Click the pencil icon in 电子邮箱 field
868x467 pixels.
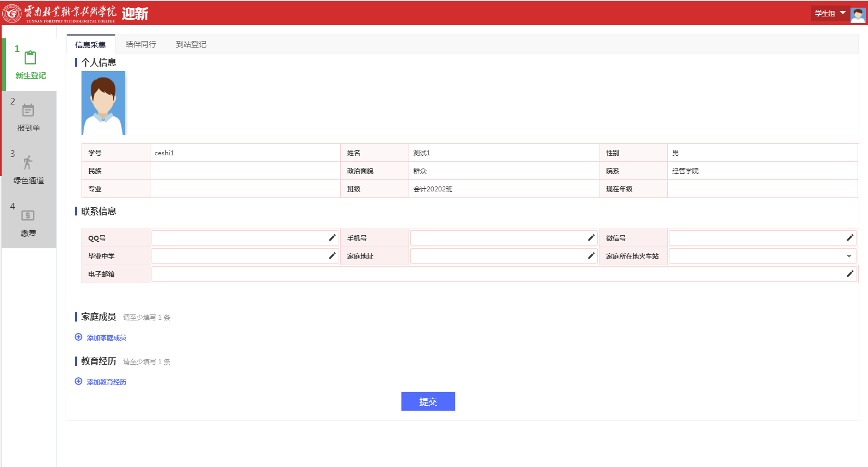pos(849,274)
